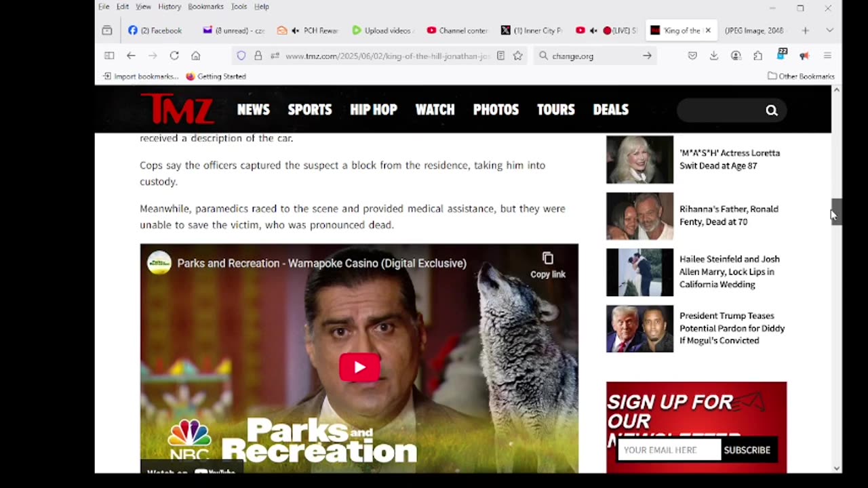Open TMZ WATCH section
Image resolution: width=868 pixels, height=488 pixels.
(x=435, y=110)
